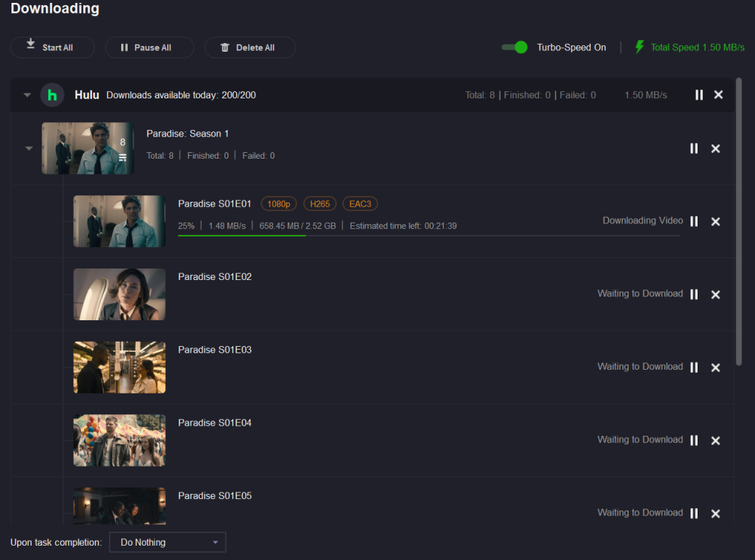Viewport: 755px width, 560px height.
Task: Pause the Paradise S01E01 download
Action: 694,221
